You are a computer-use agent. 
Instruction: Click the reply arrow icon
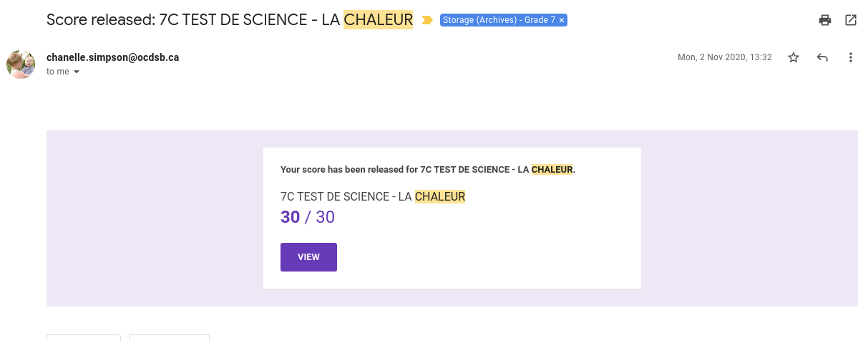(x=822, y=57)
